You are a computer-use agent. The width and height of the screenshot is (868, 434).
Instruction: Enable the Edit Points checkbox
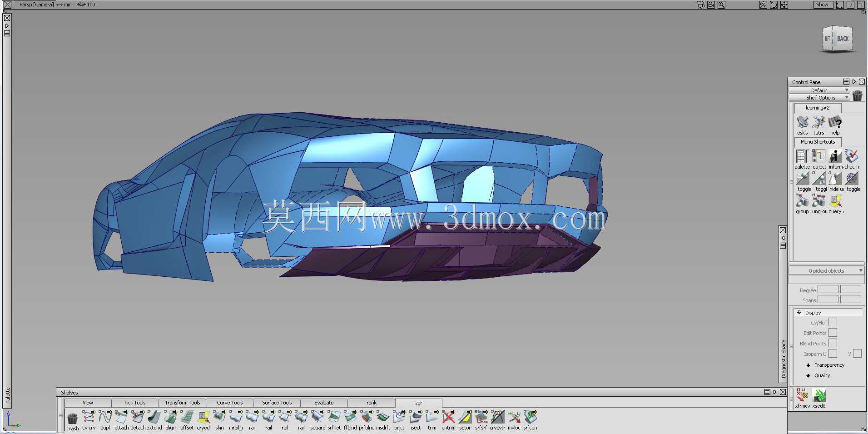833,333
